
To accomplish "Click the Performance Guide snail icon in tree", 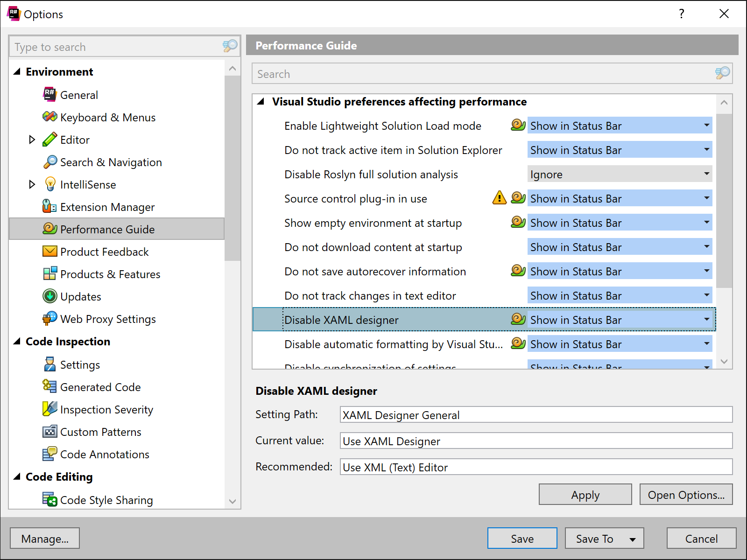I will (49, 229).
